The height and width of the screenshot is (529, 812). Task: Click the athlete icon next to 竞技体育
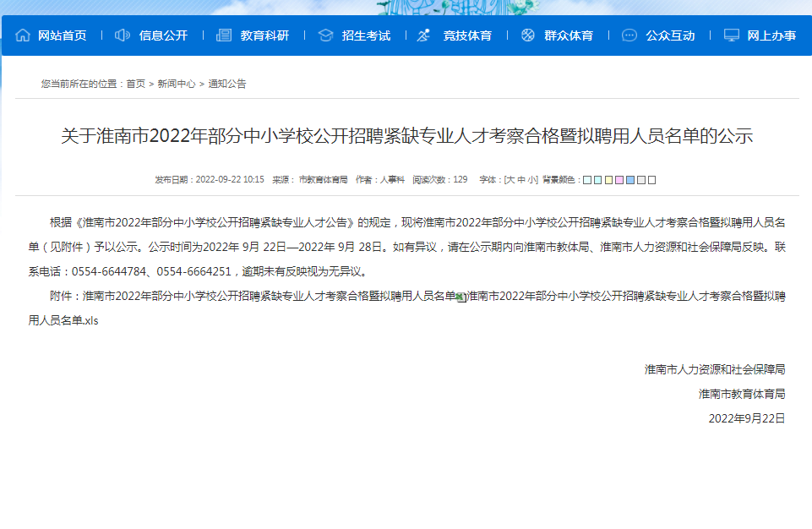[x=422, y=36]
